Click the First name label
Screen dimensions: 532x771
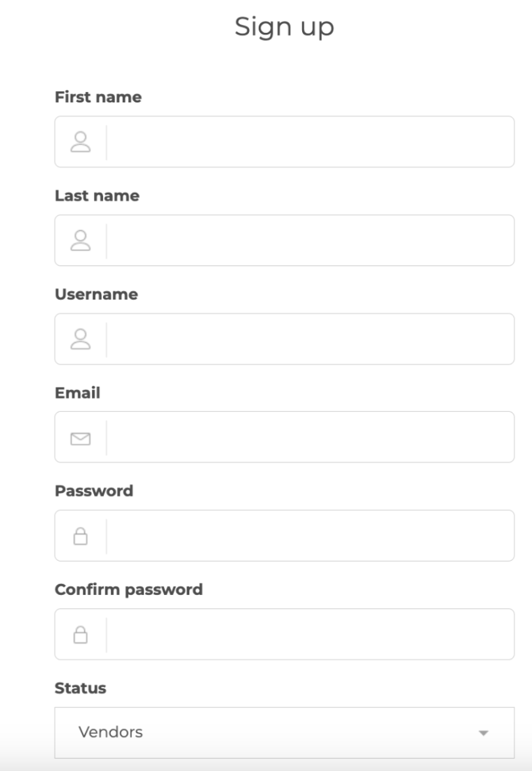pos(99,97)
